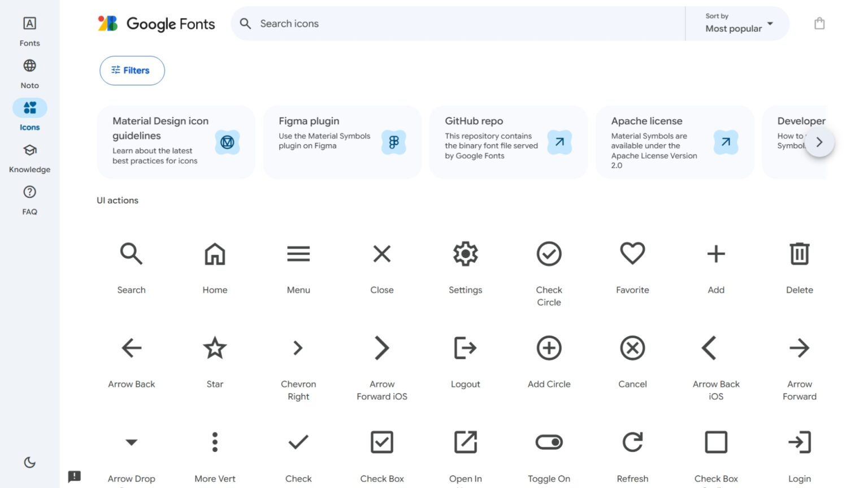The width and height of the screenshot is (868, 488).
Task: Select the Refresh icon
Action: click(632, 442)
